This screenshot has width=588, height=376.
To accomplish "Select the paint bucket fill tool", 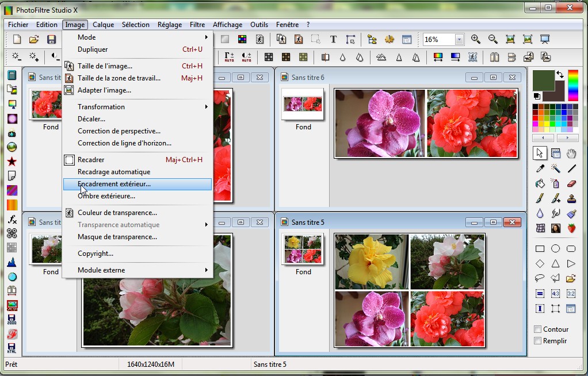I will pyautogui.click(x=540, y=183).
